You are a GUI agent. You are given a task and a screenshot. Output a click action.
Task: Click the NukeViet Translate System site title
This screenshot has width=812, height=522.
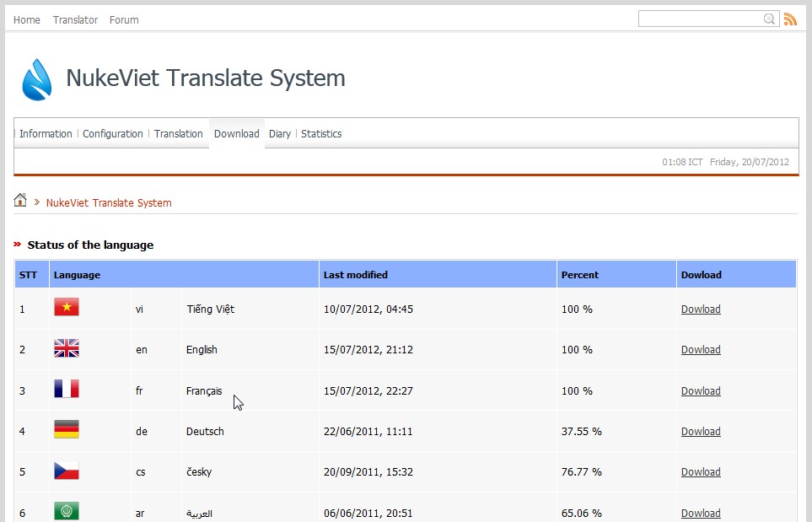[206, 78]
